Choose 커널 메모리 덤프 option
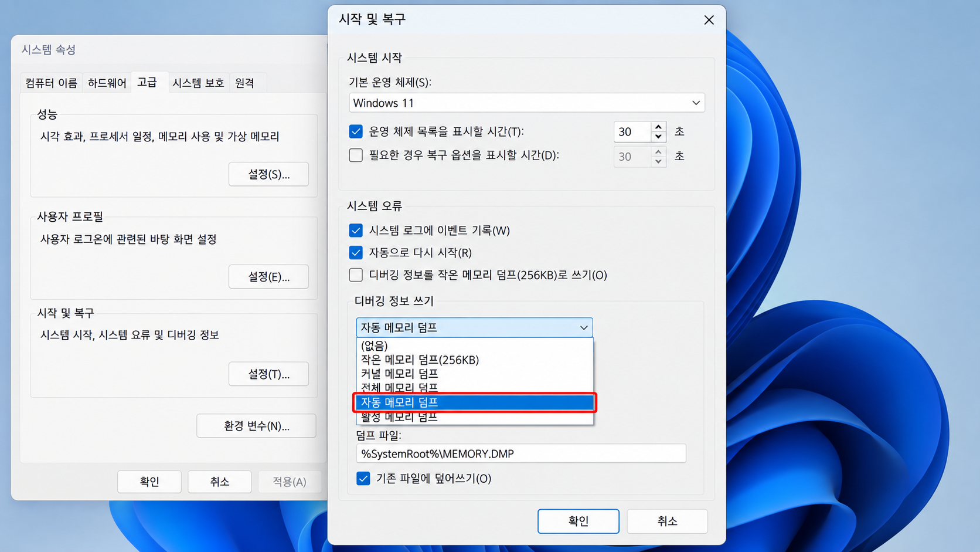The width and height of the screenshot is (980, 552). 475,374
